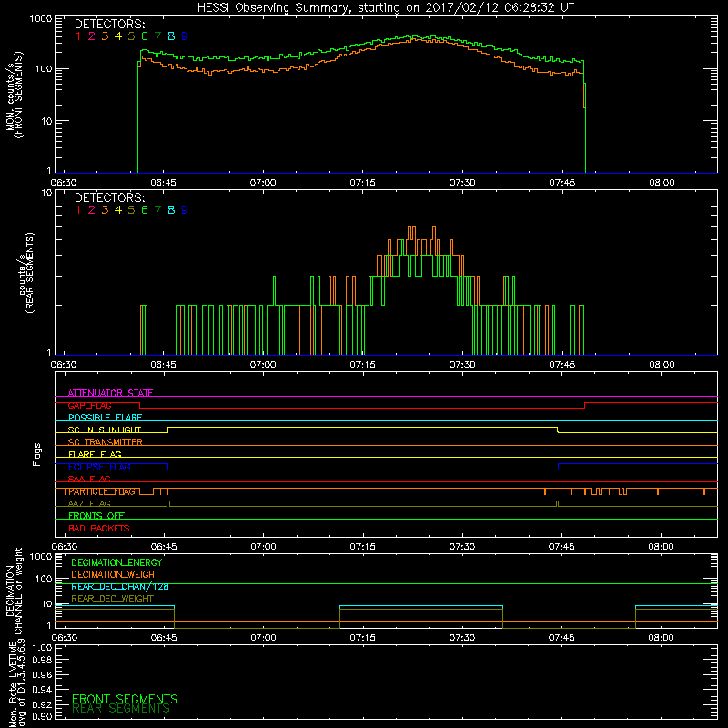Viewport: 728px width, 728px height.
Task: Click the 07:30 tick label under rear segments plot
Action: [x=462, y=365]
